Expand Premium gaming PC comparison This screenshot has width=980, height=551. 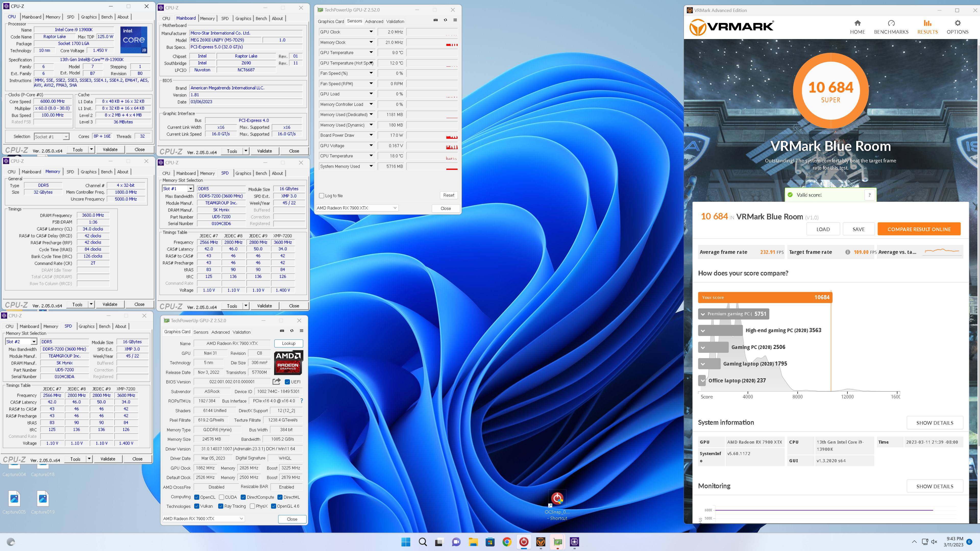click(x=703, y=314)
